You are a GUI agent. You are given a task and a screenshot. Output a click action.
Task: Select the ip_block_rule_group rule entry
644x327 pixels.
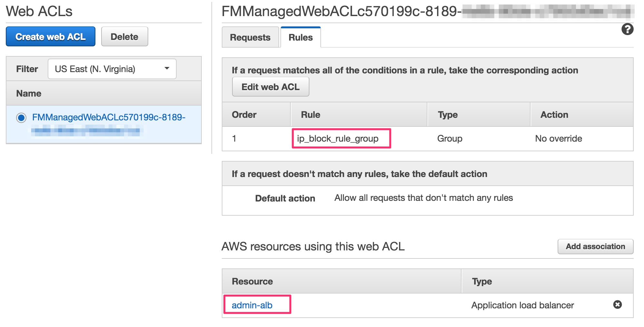338,138
